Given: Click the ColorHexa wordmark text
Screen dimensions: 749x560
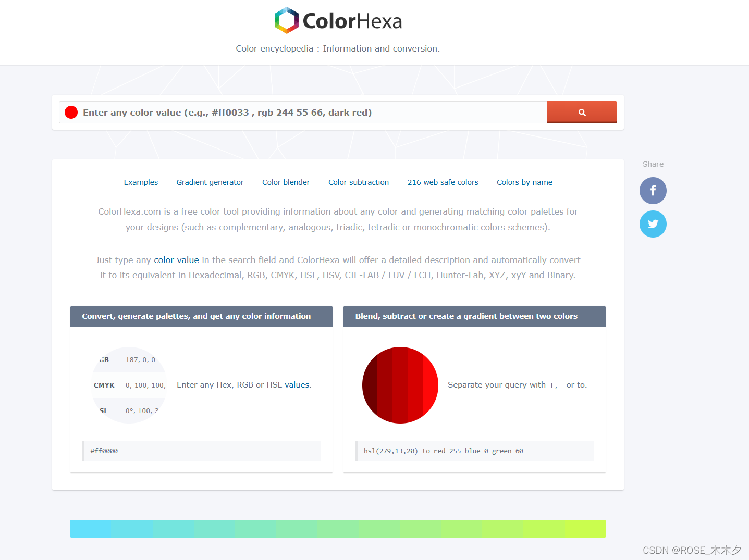Looking at the screenshot, I should coord(352,21).
